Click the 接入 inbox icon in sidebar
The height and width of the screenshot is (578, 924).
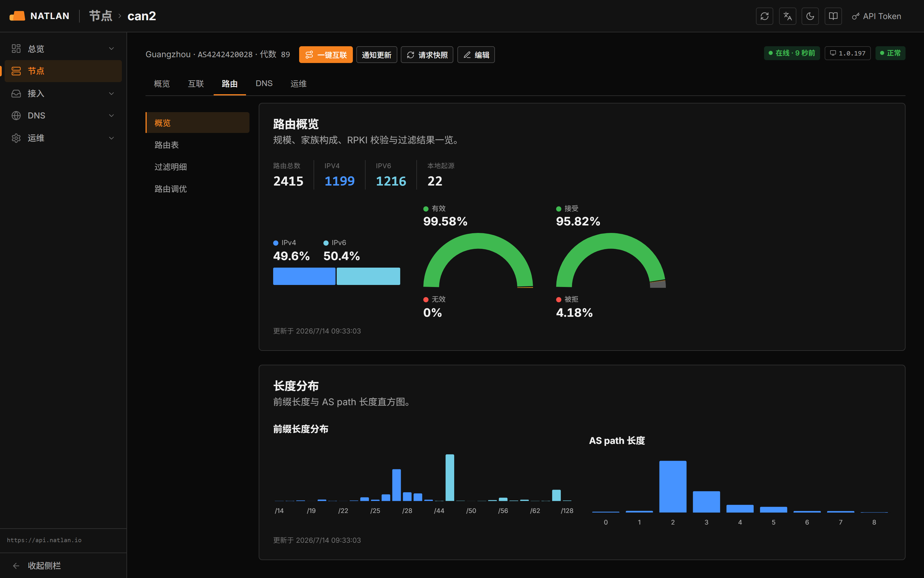(x=16, y=93)
